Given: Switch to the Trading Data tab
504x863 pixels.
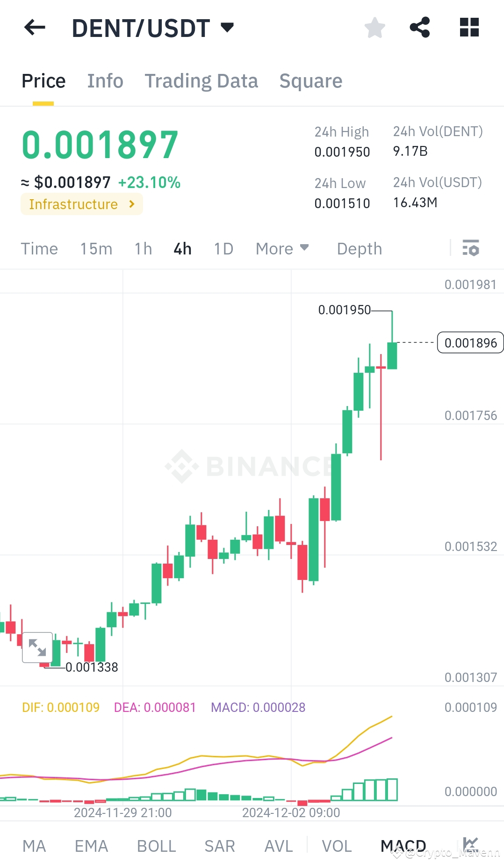Looking at the screenshot, I should (202, 80).
